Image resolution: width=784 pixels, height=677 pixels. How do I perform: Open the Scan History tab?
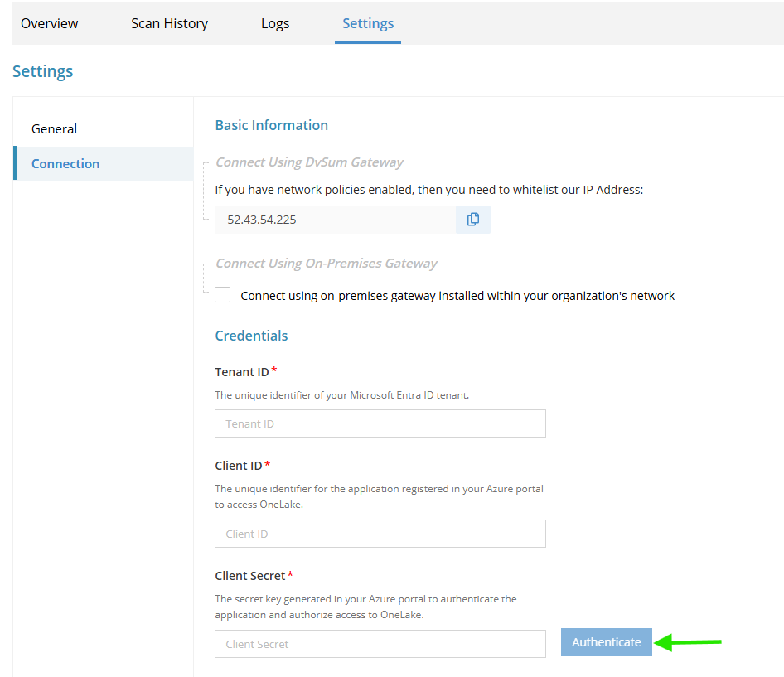(169, 23)
